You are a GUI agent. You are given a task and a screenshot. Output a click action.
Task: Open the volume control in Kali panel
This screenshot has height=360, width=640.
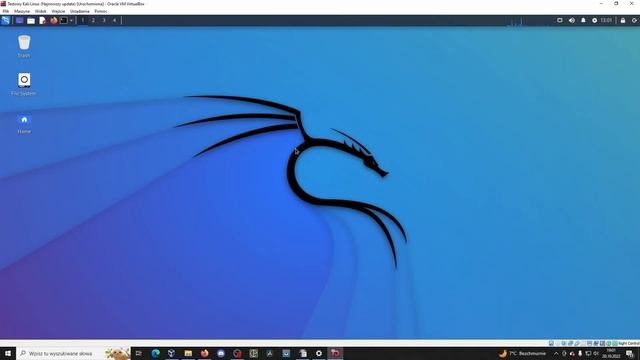pyautogui.click(x=571, y=20)
